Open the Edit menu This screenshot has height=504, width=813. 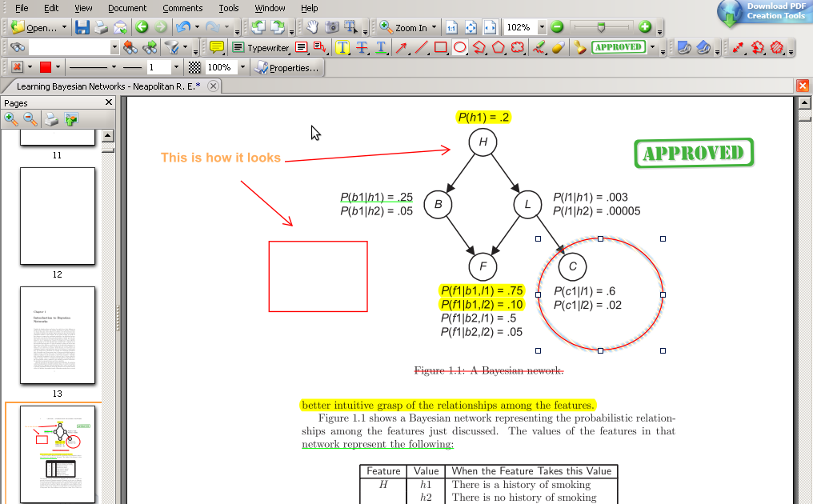51,8
